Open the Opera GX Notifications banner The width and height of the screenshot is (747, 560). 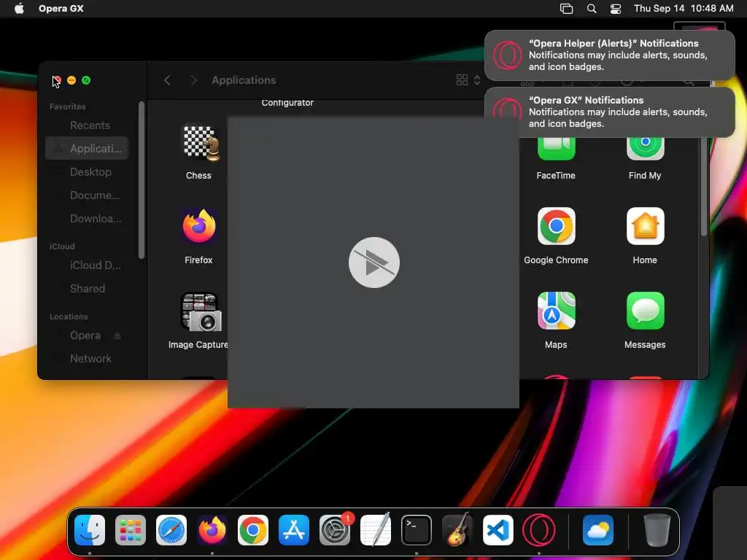coord(609,112)
